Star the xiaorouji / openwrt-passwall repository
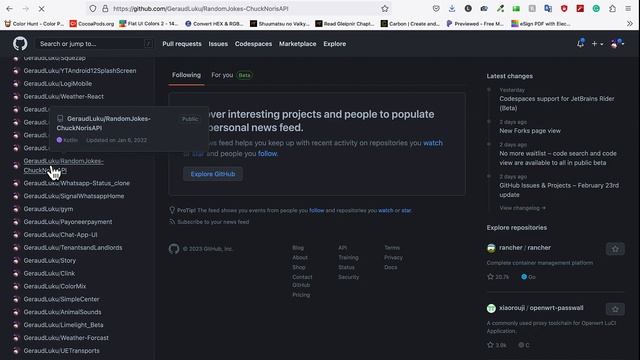The image size is (640, 360). [x=615, y=309]
